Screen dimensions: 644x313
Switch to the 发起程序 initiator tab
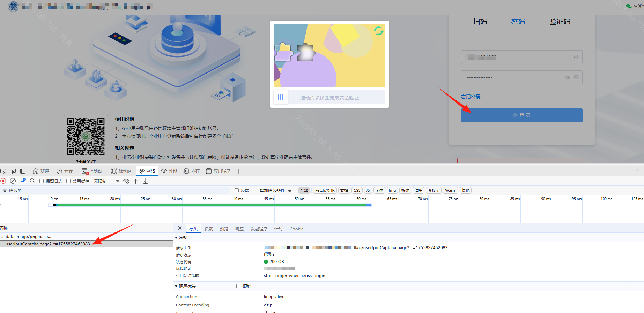[259, 229]
